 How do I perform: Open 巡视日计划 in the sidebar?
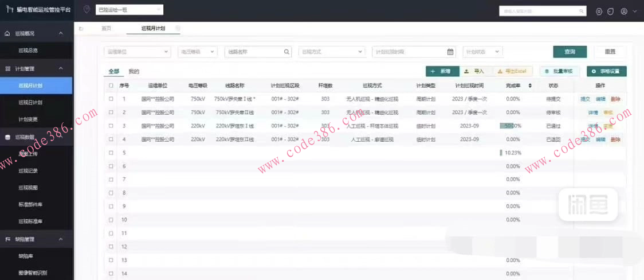tap(30, 102)
